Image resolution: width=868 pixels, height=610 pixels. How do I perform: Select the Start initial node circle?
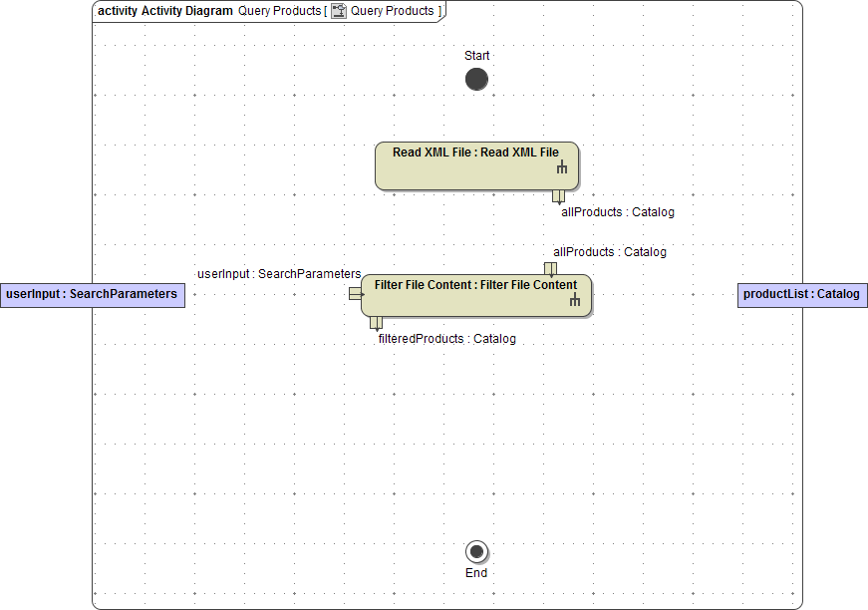[x=476, y=79]
